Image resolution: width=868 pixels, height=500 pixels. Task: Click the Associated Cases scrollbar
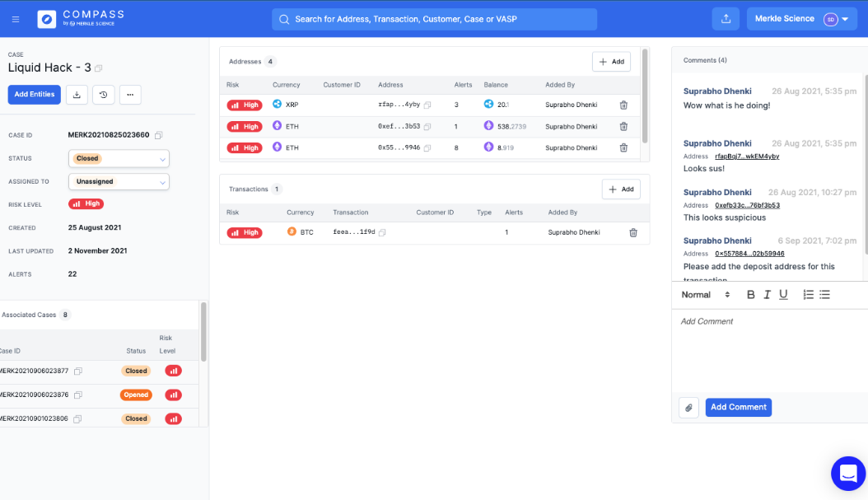203,332
